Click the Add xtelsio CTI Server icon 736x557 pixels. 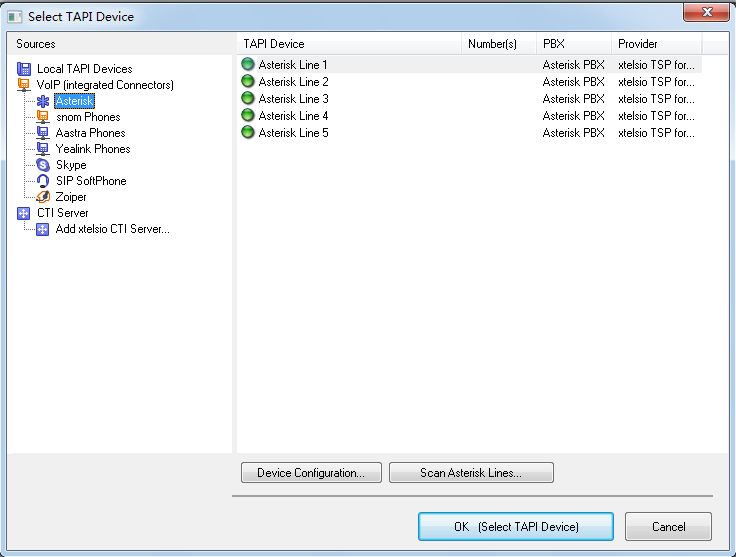click(43, 229)
